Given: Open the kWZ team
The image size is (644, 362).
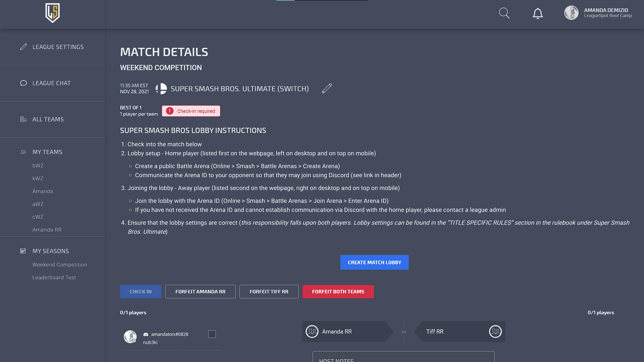Looking at the screenshot, I should tap(38, 178).
